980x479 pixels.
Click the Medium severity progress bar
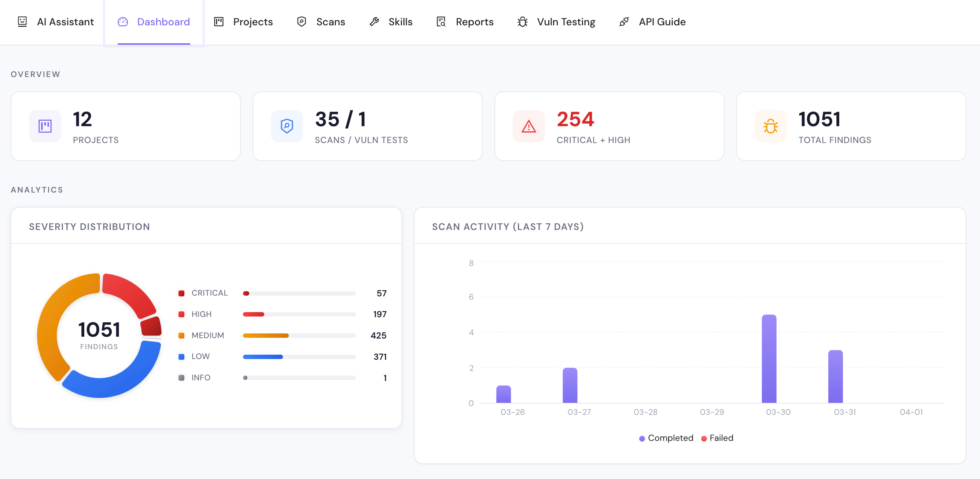pyautogui.click(x=299, y=336)
